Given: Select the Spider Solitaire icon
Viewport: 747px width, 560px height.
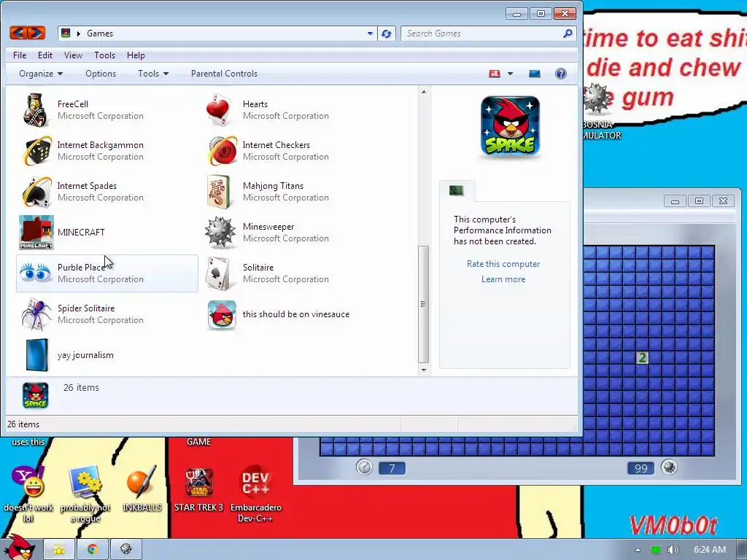Looking at the screenshot, I should (x=36, y=314).
